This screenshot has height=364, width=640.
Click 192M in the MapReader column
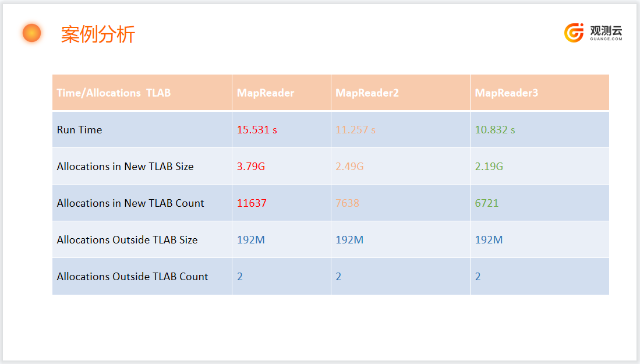(x=250, y=240)
